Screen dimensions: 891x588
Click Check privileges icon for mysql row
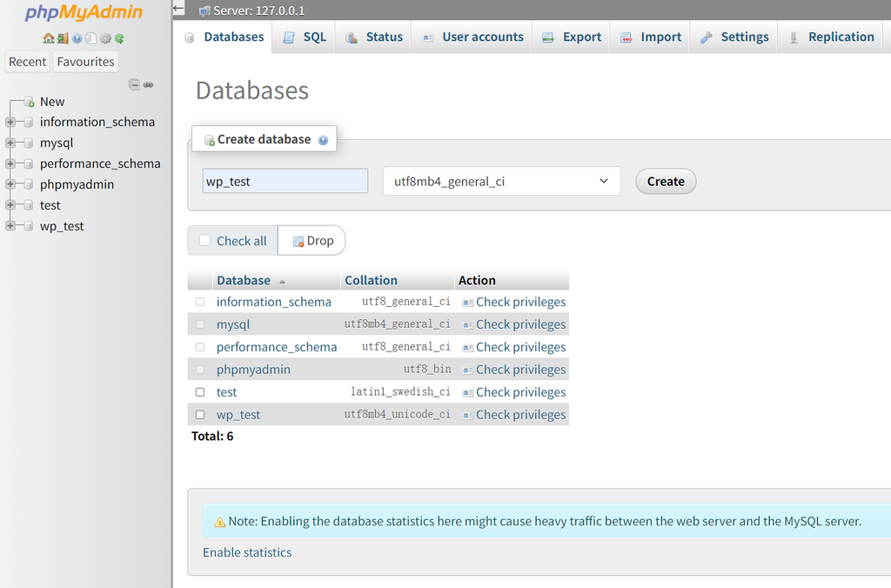tap(467, 325)
